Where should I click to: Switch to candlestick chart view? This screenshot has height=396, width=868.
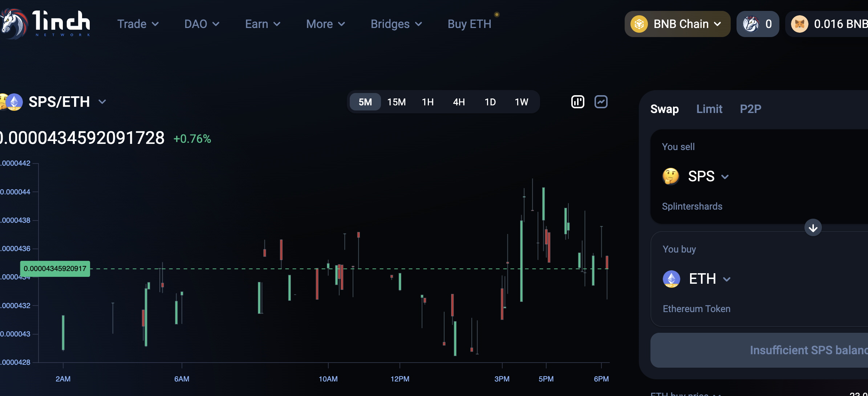[578, 102]
